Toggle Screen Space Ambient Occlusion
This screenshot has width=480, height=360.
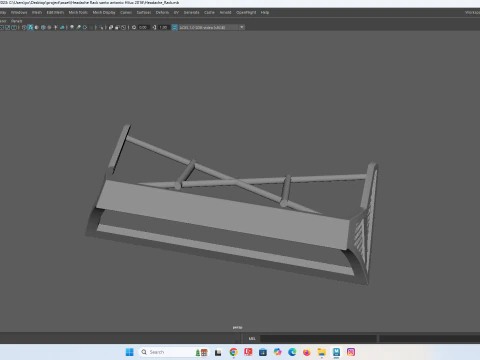[72, 27]
